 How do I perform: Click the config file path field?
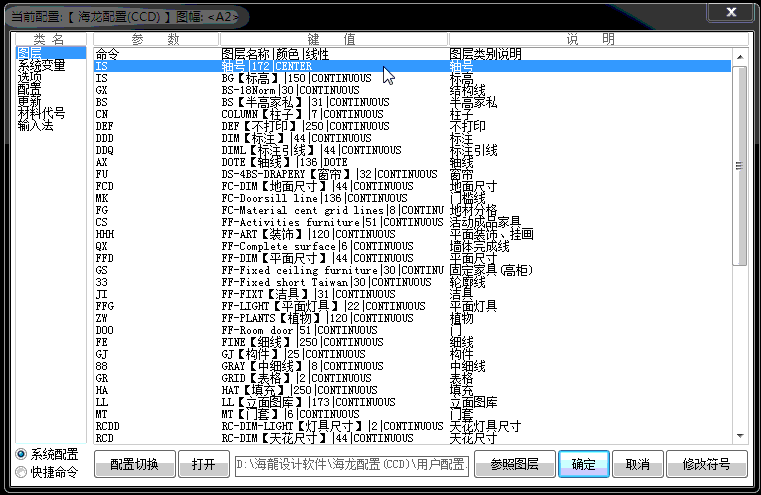(x=352, y=465)
